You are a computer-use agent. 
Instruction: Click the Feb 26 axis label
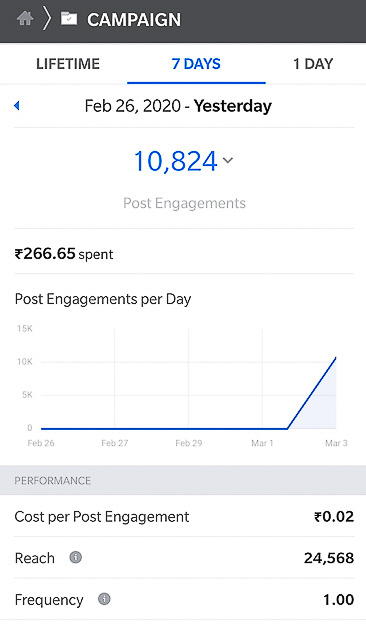coord(41,443)
